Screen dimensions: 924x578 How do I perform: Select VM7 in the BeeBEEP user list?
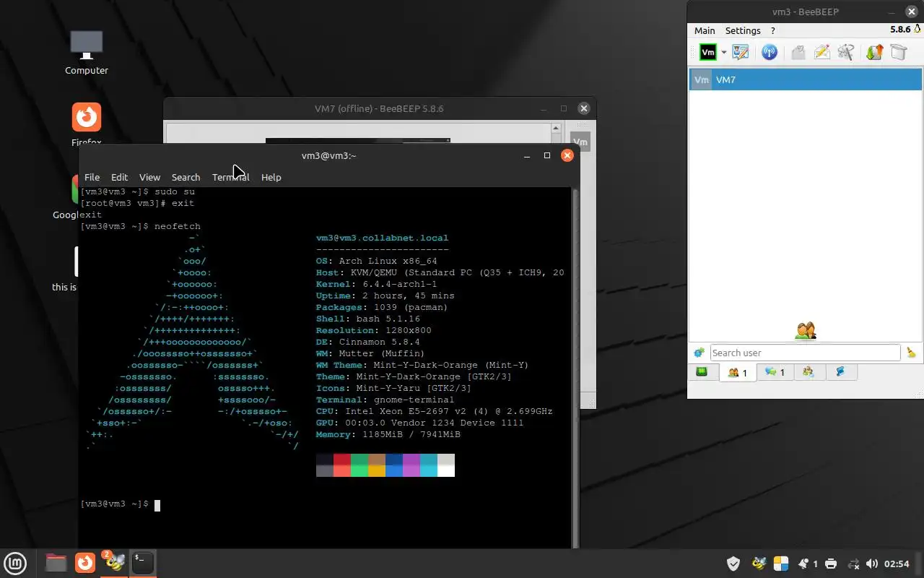click(806, 79)
